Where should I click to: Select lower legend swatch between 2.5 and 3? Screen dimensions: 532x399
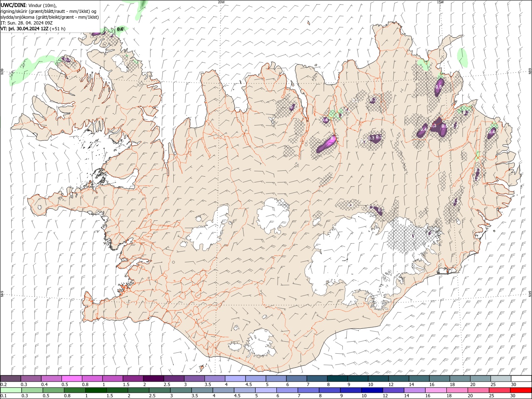[x=159, y=390]
